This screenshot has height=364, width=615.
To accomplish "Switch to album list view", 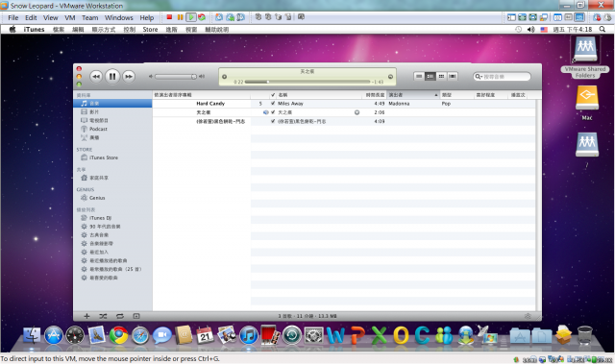I will pos(430,76).
